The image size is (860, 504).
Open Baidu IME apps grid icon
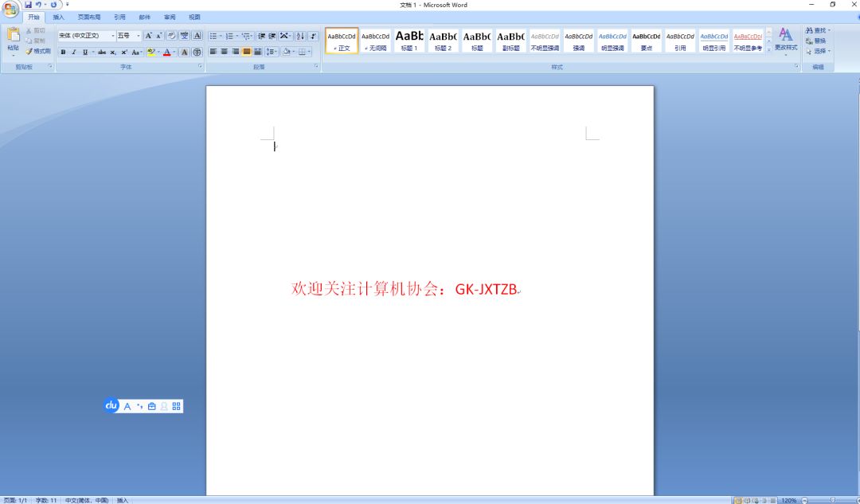(x=176, y=406)
